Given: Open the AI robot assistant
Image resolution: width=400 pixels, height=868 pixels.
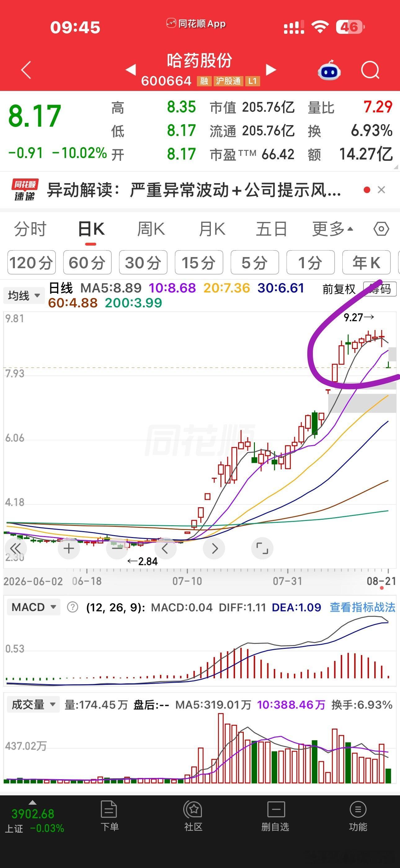Looking at the screenshot, I should (329, 70).
